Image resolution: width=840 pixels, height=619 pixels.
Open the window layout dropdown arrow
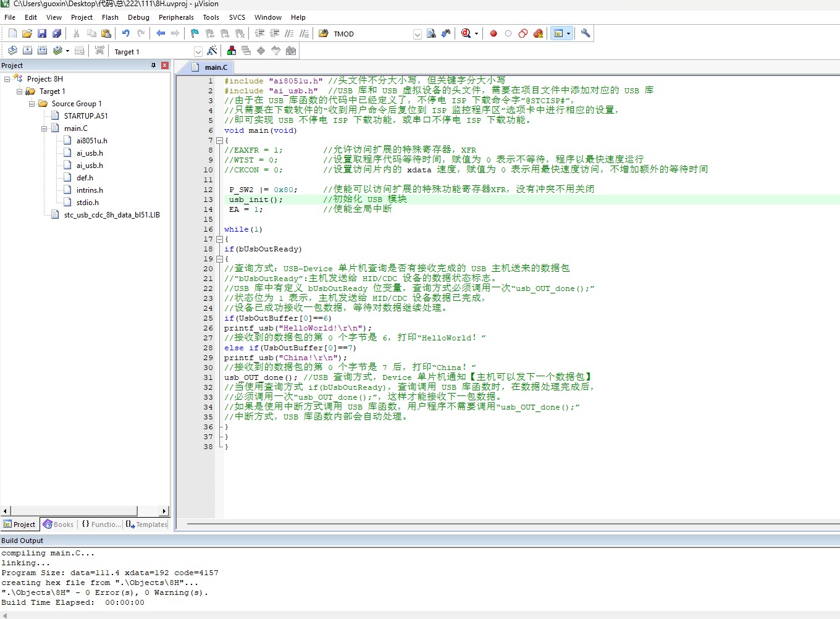click(568, 33)
